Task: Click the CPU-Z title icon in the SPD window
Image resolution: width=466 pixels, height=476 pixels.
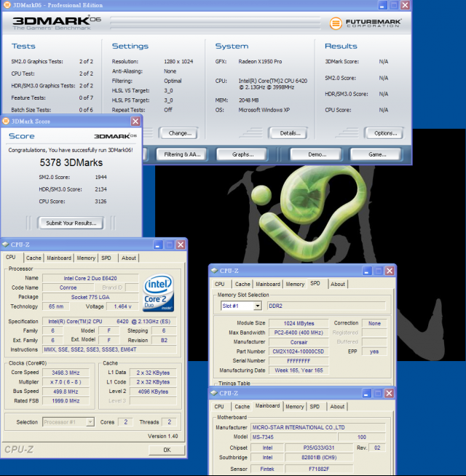Action: coord(215,271)
